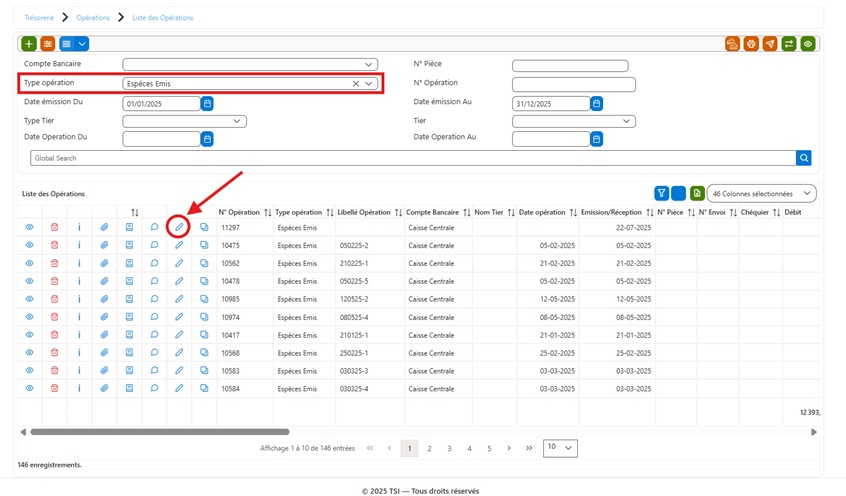Open info icon for operation 10475

point(79,245)
